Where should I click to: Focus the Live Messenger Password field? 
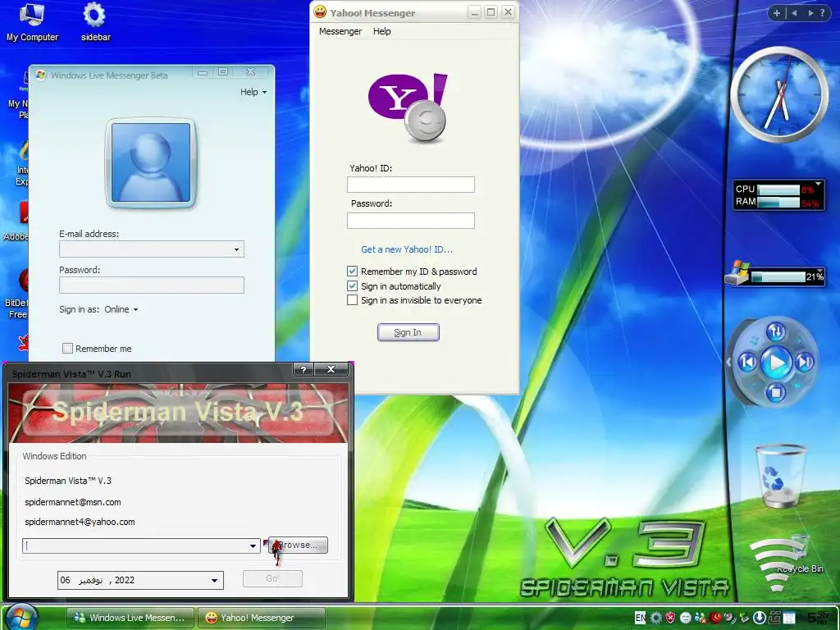pos(152,285)
